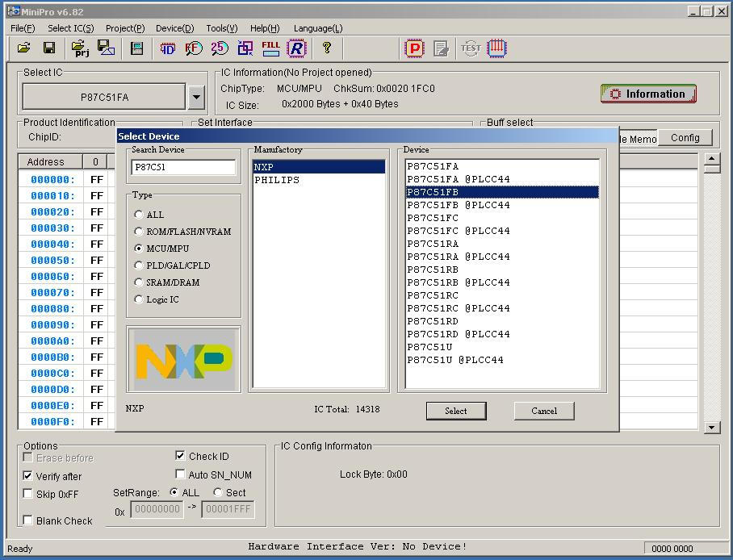Select Logic IC type radio button
Screen dimensions: 733x560
click(x=138, y=299)
